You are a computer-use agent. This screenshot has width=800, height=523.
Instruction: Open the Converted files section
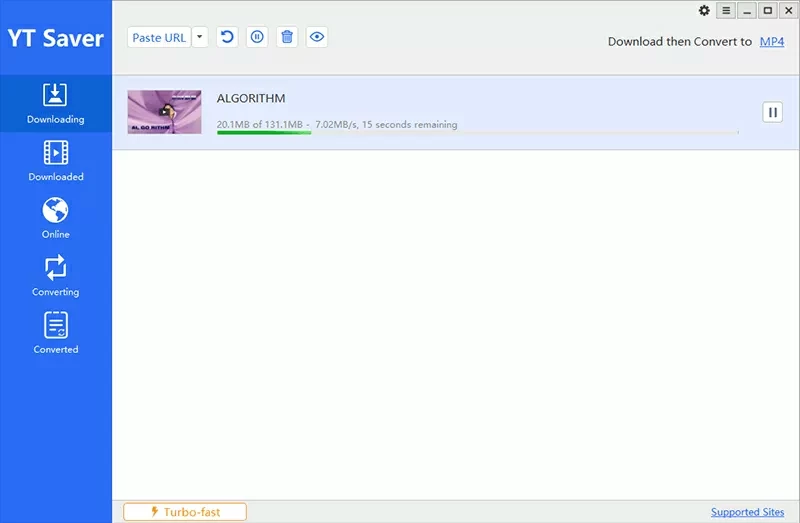pos(56,333)
